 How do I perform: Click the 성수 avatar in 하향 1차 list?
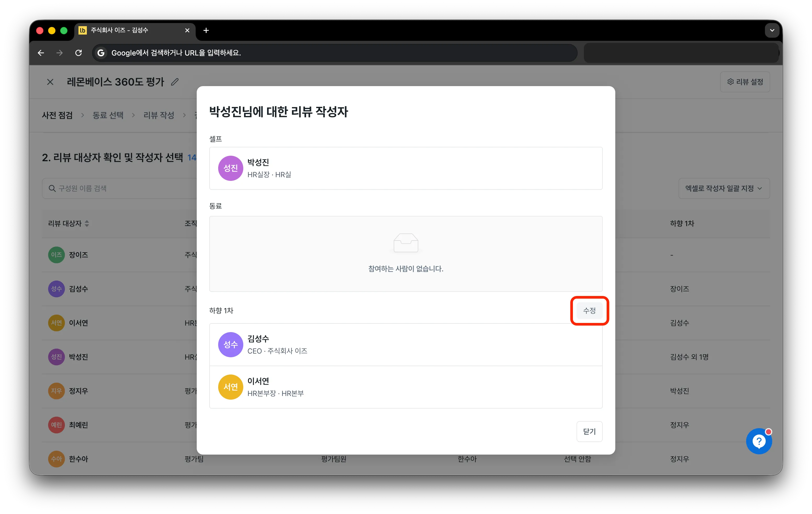pos(231,344)
